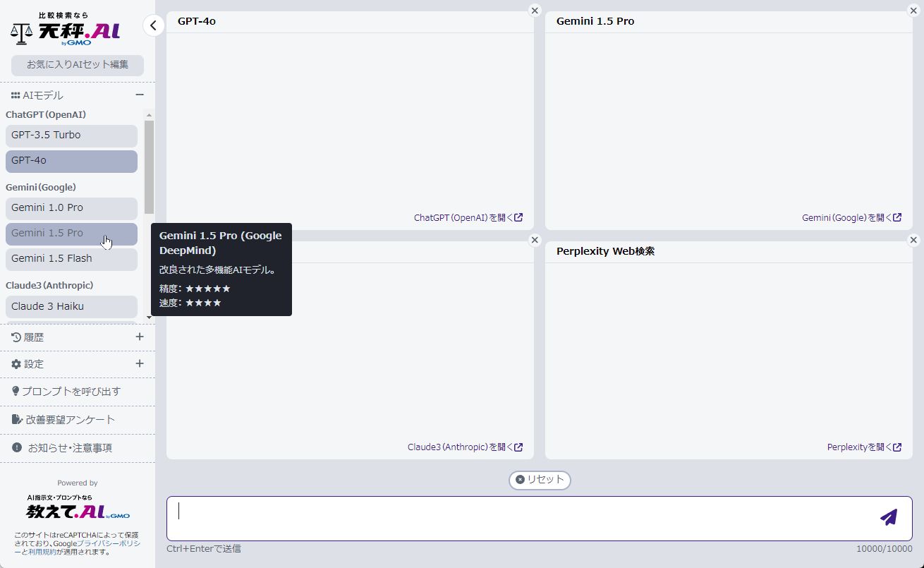Enable the Gemini 1.5 Flash model
This screenshot has width=924, height=568.
[x=71, y=259]
